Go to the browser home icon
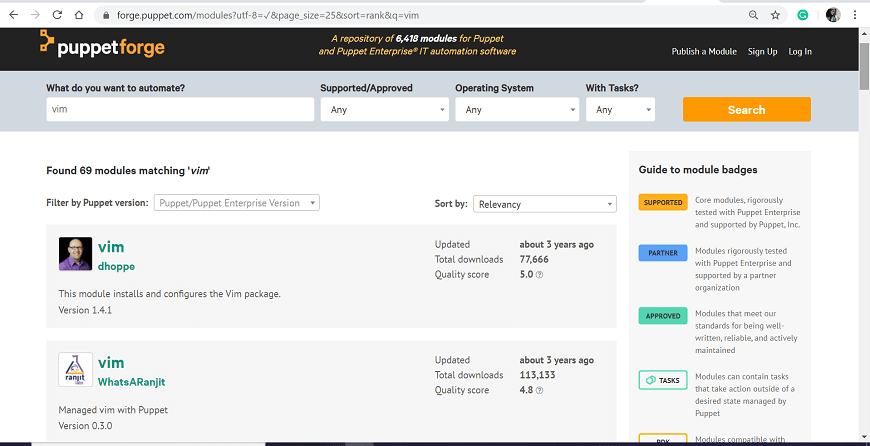This screenshot has height=446, width=870. tap(79, 15)
